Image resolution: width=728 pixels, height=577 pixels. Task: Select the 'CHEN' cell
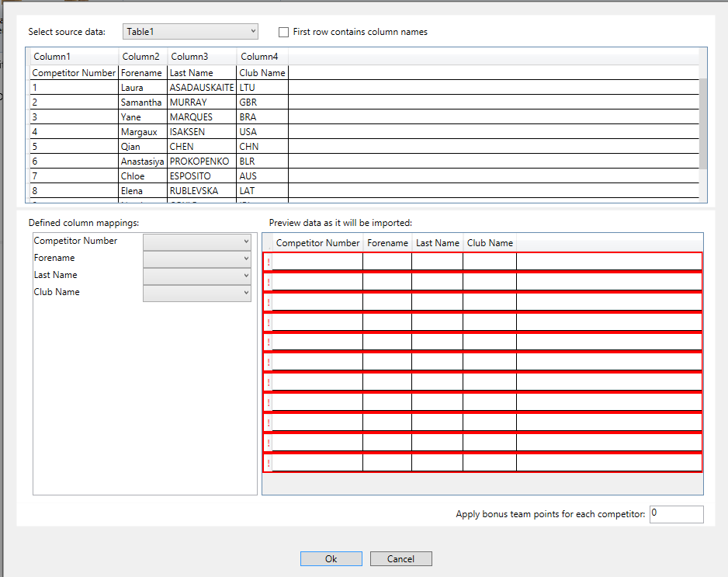(202, 147)
